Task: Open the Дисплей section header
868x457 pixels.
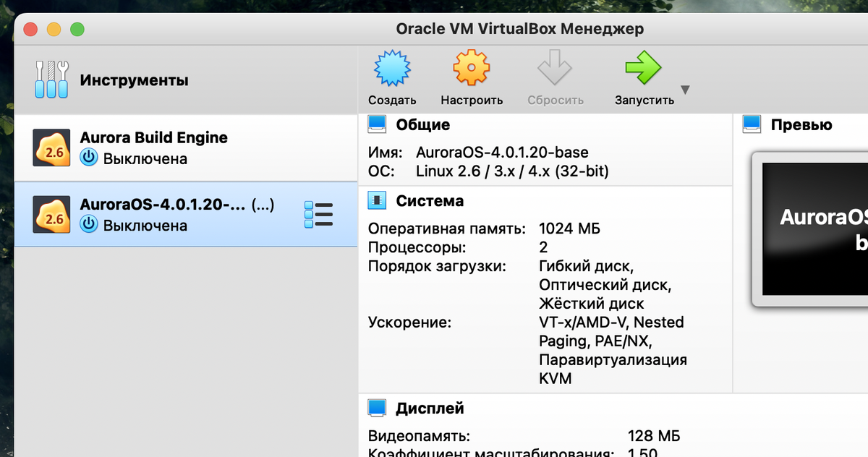Action: [x=430, y=409]
